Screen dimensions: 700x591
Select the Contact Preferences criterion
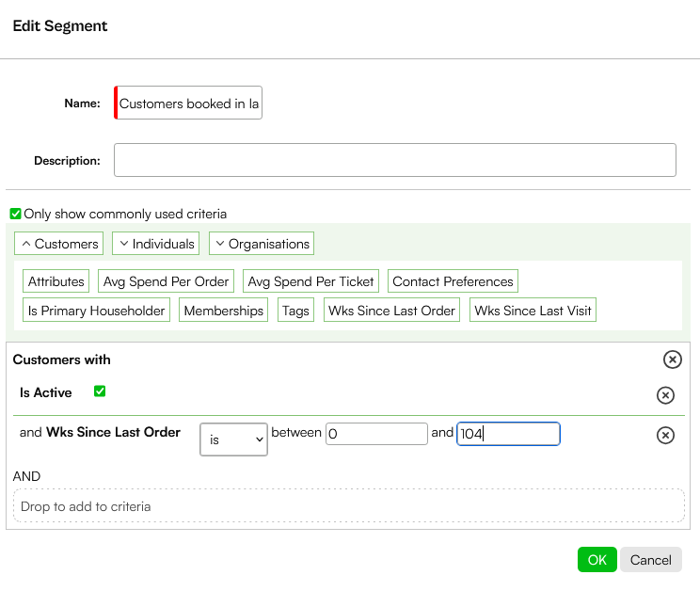point(453,281)
